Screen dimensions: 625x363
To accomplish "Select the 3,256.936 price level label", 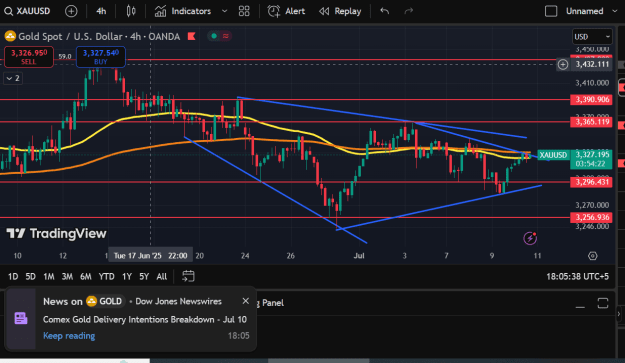I will pyautogui.click(x=592, y=217).
